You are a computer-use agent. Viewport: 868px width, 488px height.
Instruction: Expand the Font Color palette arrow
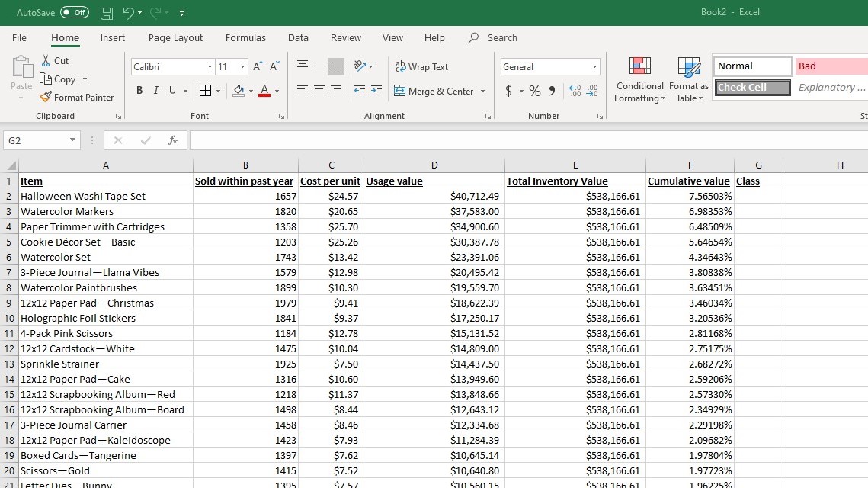point(277,91)
